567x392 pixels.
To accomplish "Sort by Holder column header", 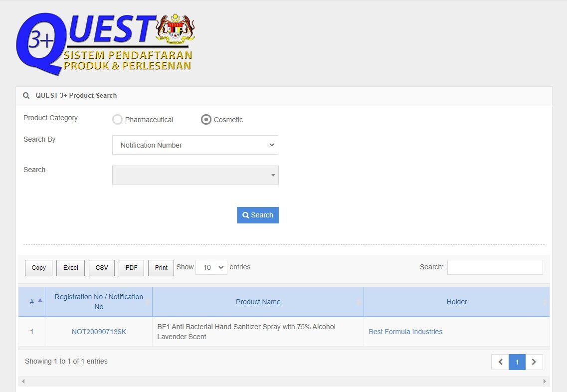I will tap(456, 302).
